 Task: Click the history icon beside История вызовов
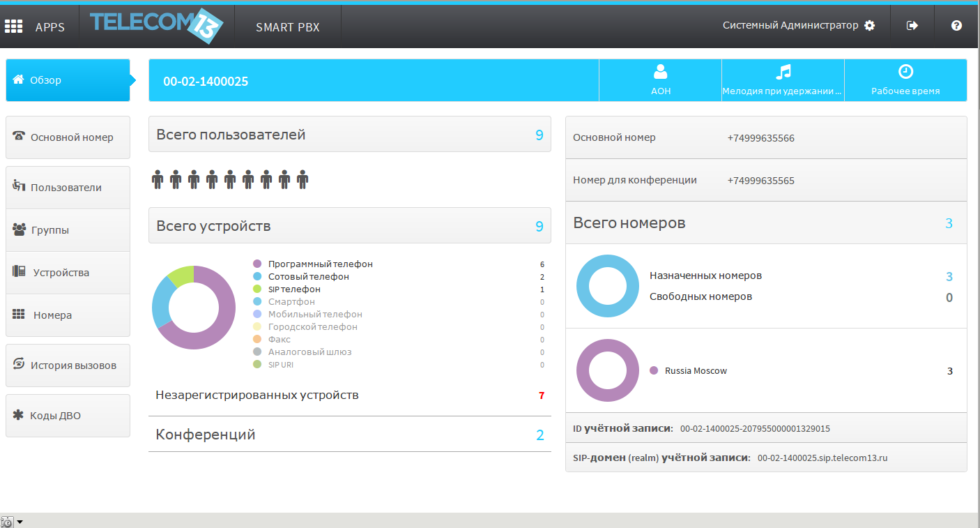20,364
